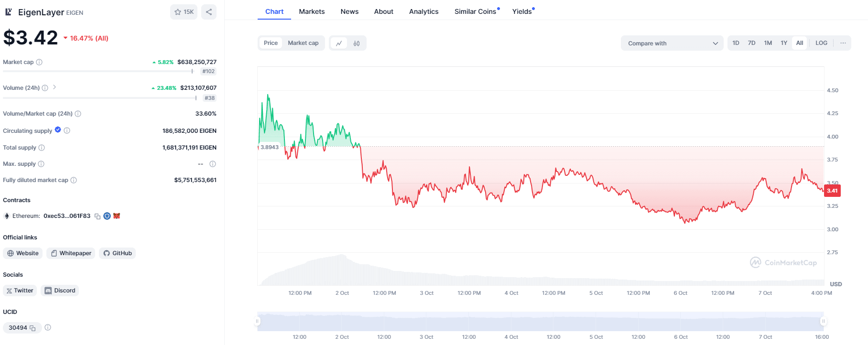The image size is (868, 345).
Task: Set chart range to 1D
Action: [736, 43]
